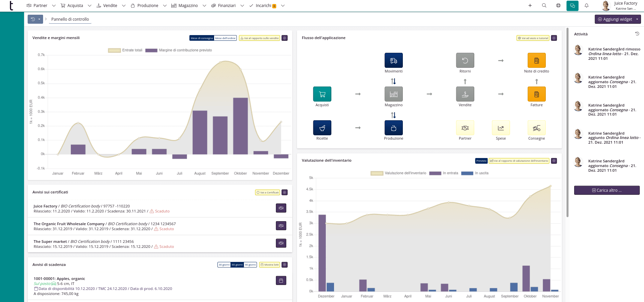The width and height of the screenshot is (644, 302).
Task: Click the Ricette icon
Action: (x=322, y=128)
